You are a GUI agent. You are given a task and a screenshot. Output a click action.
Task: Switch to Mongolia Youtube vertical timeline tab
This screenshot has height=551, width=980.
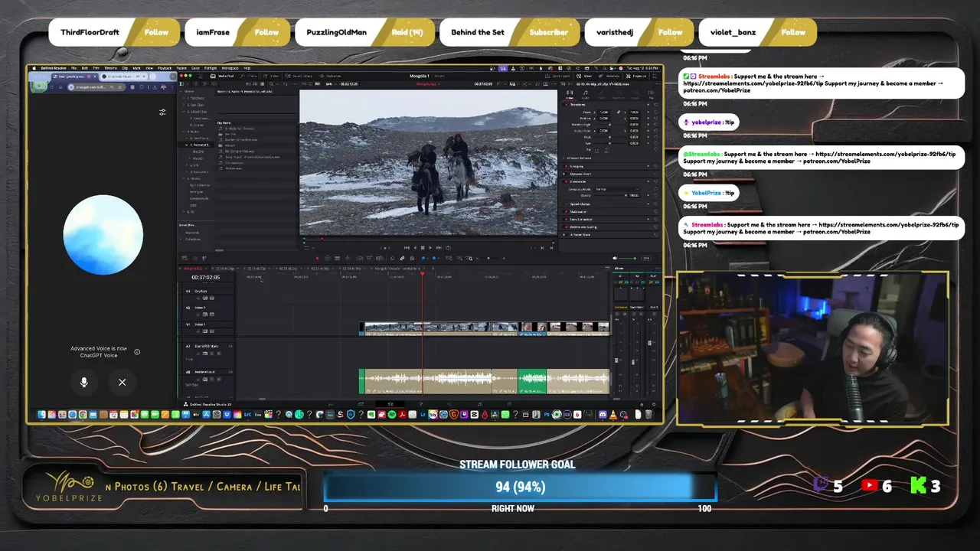(x=398, y=269)
